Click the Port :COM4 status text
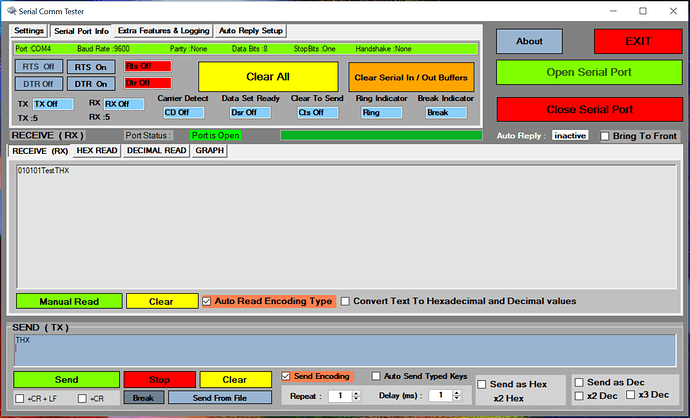690x418 pixels. [33, 49]
